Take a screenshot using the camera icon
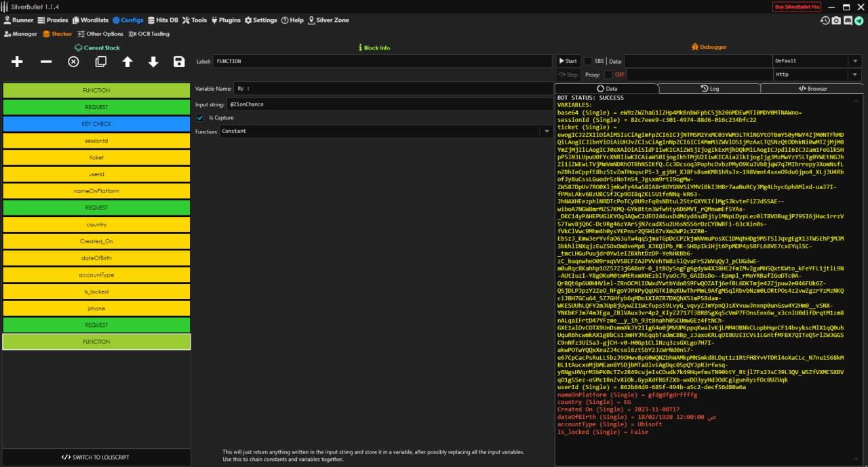Screen dimensions: 868x467 (837, 20)
